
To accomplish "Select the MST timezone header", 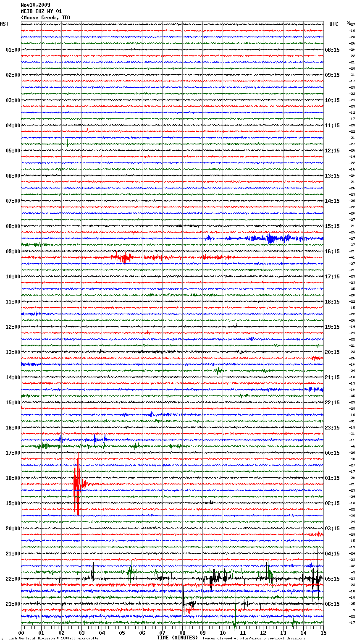I will click(x=4, y=24).
